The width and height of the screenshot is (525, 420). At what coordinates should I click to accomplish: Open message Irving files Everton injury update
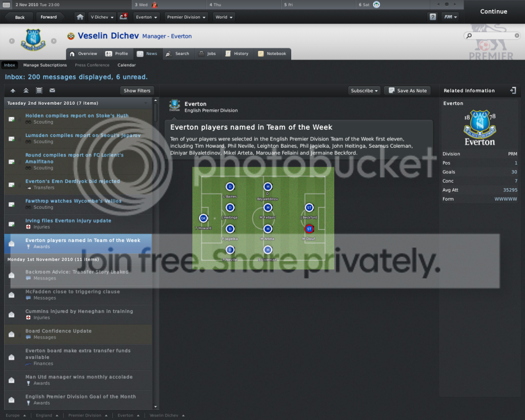78,224
